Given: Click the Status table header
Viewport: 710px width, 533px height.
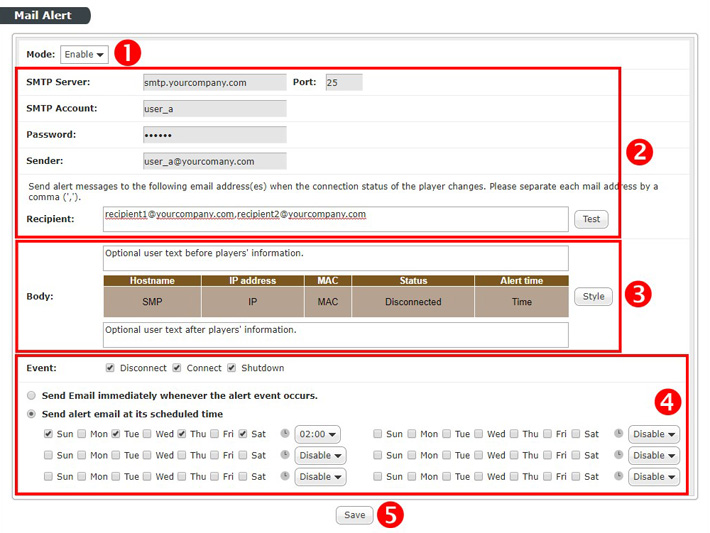Looking at the screenshot, I should point(413,281).
